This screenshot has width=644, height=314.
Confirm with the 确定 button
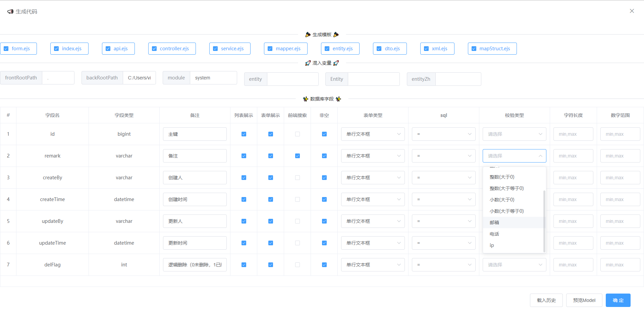[618, 300]
